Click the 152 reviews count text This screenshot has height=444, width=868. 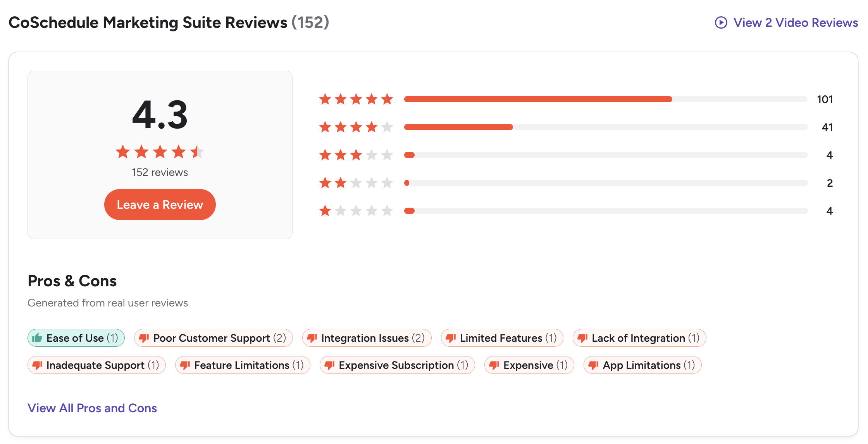pos(159,172)
